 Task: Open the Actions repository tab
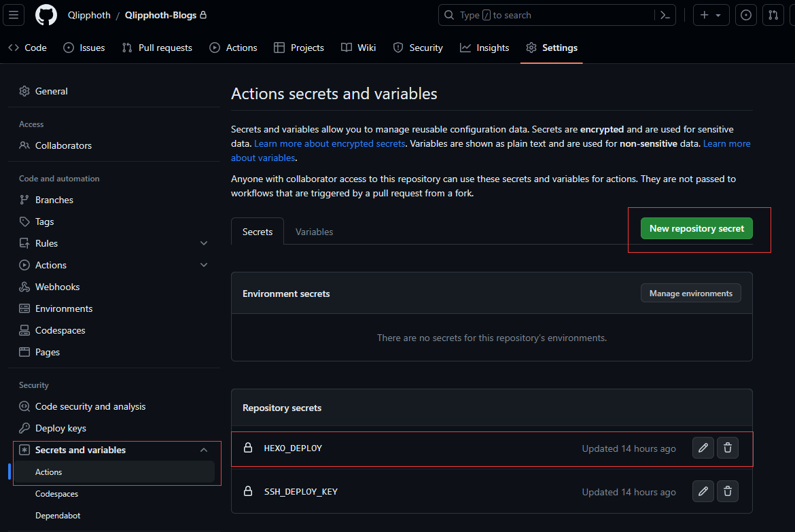click(x=234, y=48)
